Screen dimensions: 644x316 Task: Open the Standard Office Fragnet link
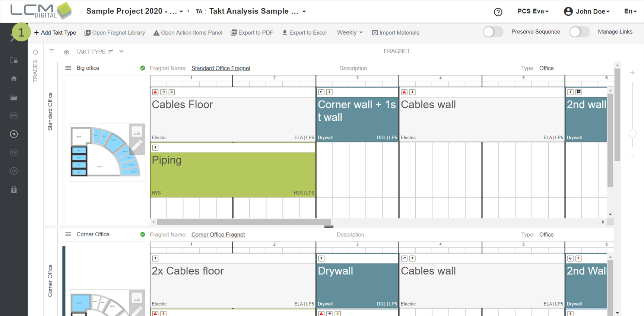[x=221, y=68]
